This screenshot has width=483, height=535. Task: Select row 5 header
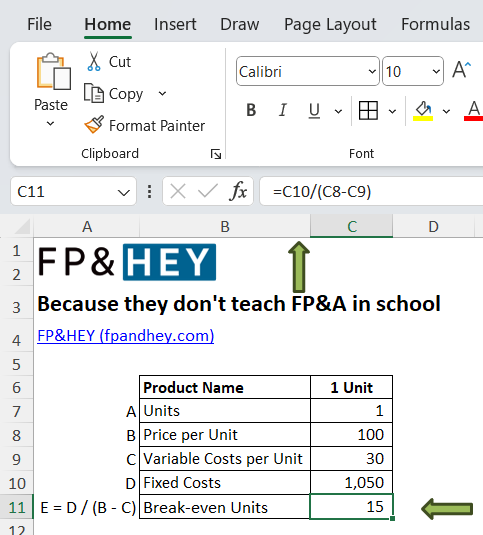point(16,364)
